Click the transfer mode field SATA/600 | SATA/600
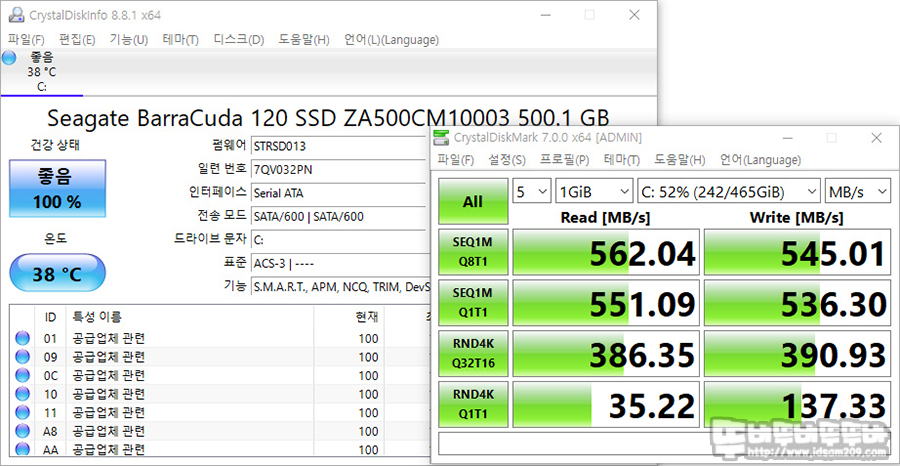This screenshot has height=466, width=900. tap(340, 216)
